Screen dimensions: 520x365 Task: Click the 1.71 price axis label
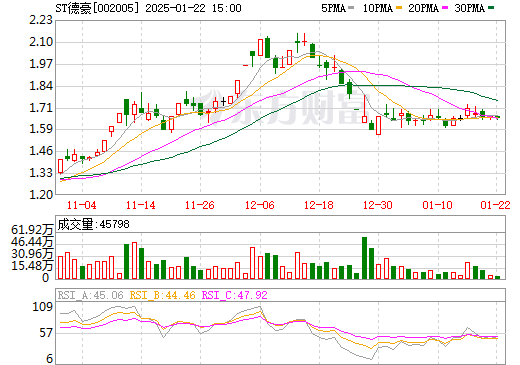(x=41, y=108)
